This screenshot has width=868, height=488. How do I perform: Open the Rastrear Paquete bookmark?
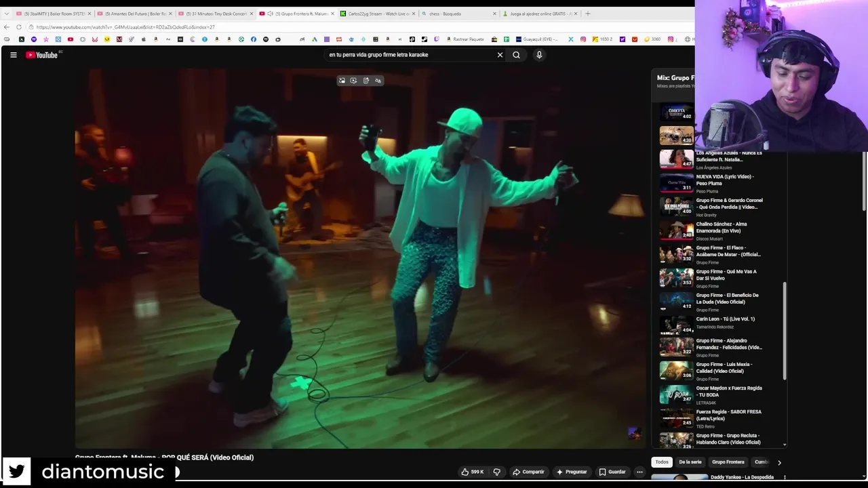(x=465, y=39)
